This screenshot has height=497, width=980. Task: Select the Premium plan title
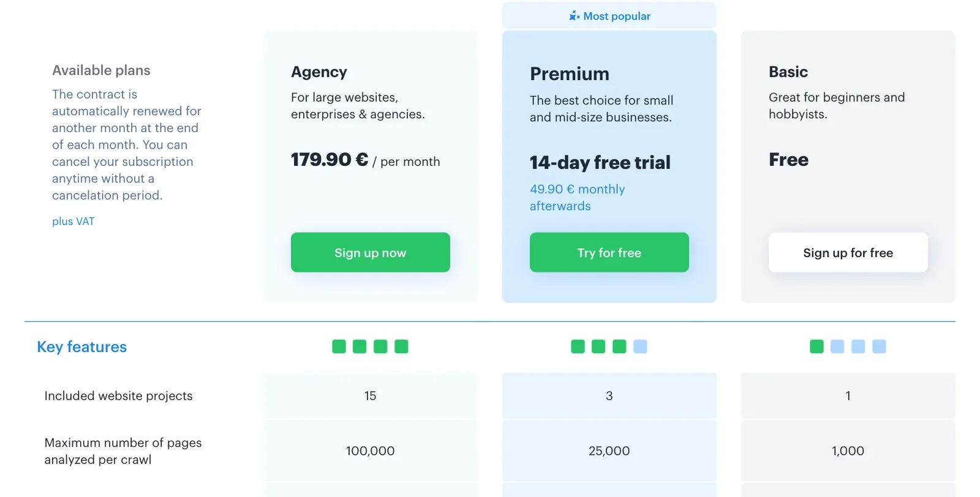[x=570, y=74]
